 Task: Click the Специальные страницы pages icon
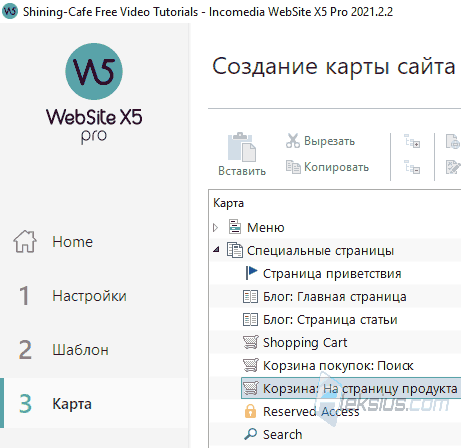235,250
